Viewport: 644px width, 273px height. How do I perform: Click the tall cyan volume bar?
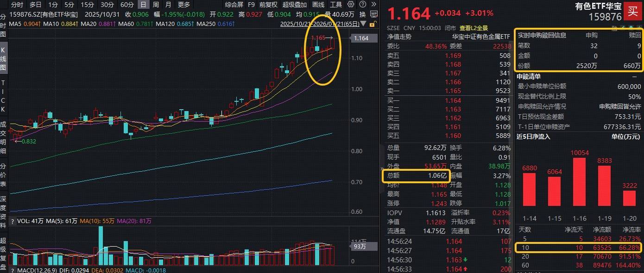(x=100, y=246)
